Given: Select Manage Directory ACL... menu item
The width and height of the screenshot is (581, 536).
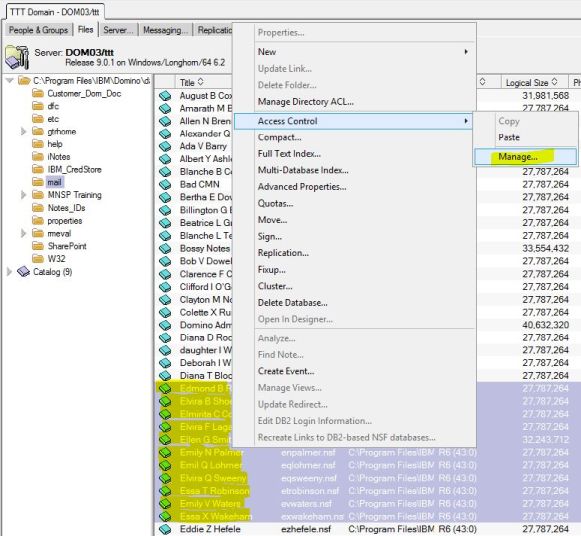Looking at the screenshot, I should point(306,101).
